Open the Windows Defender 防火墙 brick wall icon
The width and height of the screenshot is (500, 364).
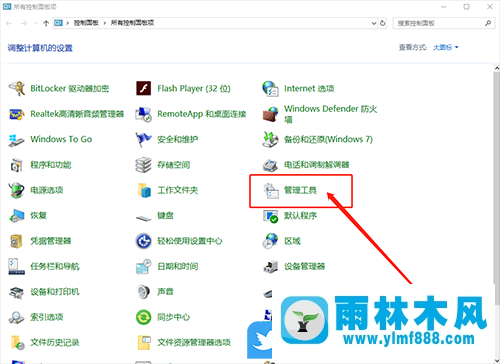(270, 114)
